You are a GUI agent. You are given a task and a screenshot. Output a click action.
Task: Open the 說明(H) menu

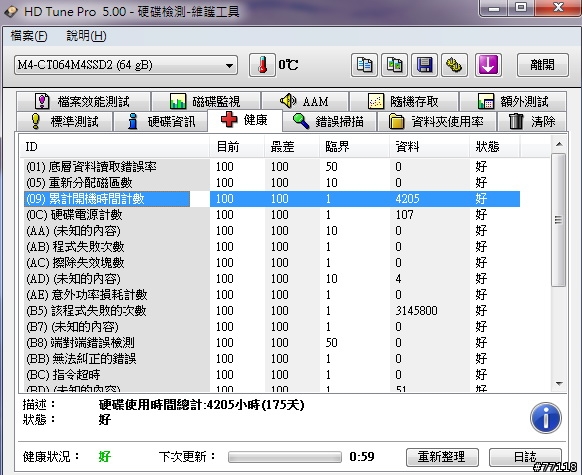(86, 36)
